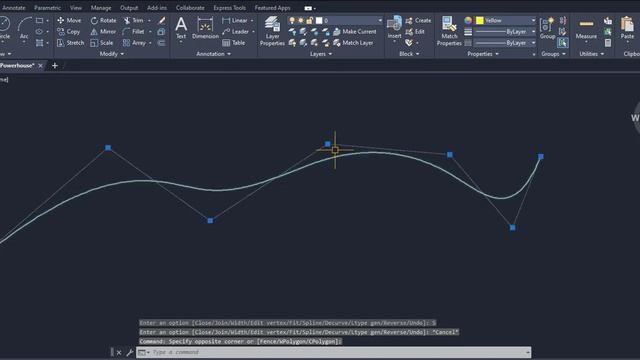The width and height of the screenshot is (640, 360).
Task: Open the Collaborate tab
Action: (190, 8)
